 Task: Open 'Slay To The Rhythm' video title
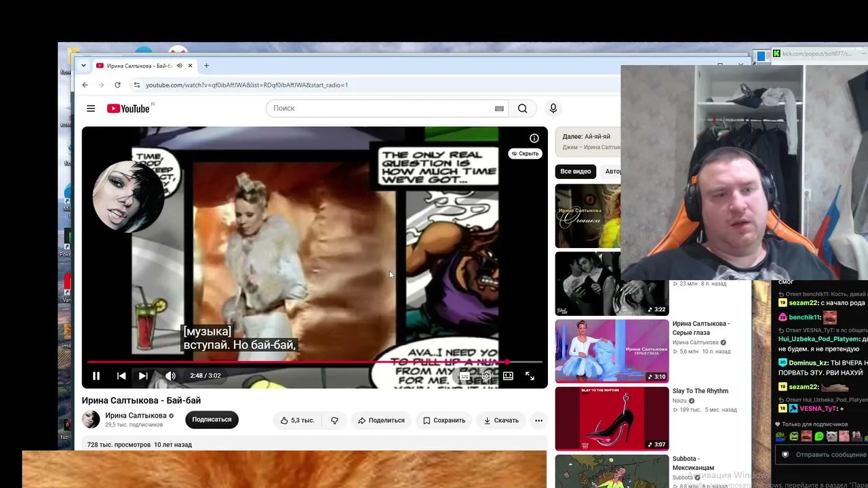(x=701, y=391)
